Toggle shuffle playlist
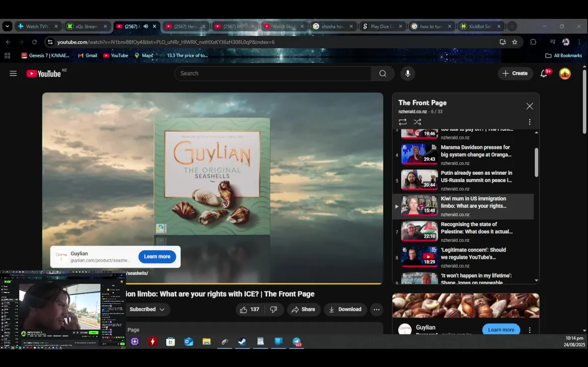This screenshot has width=588, height=367. tap(417, 122)
